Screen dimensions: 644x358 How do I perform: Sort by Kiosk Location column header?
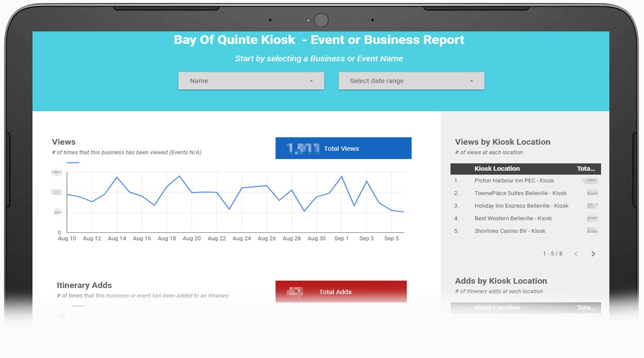pyautogui.click(x=497, y=168)
